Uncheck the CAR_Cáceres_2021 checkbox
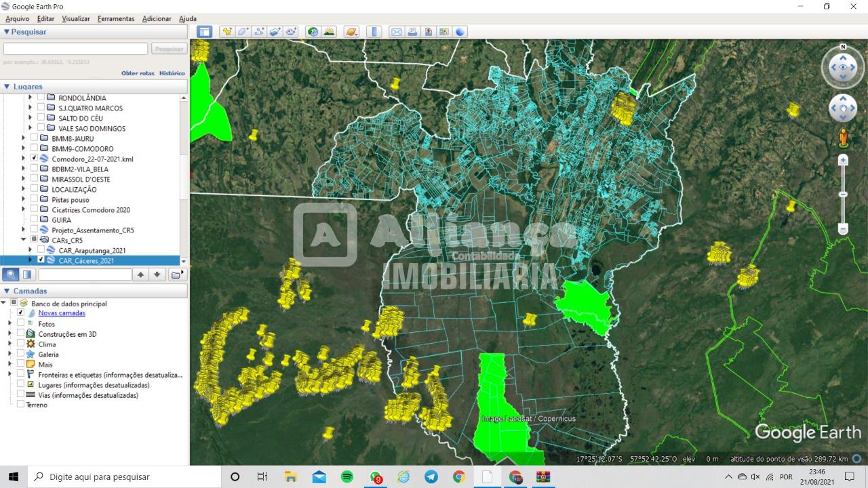 [x=41, y=260]
